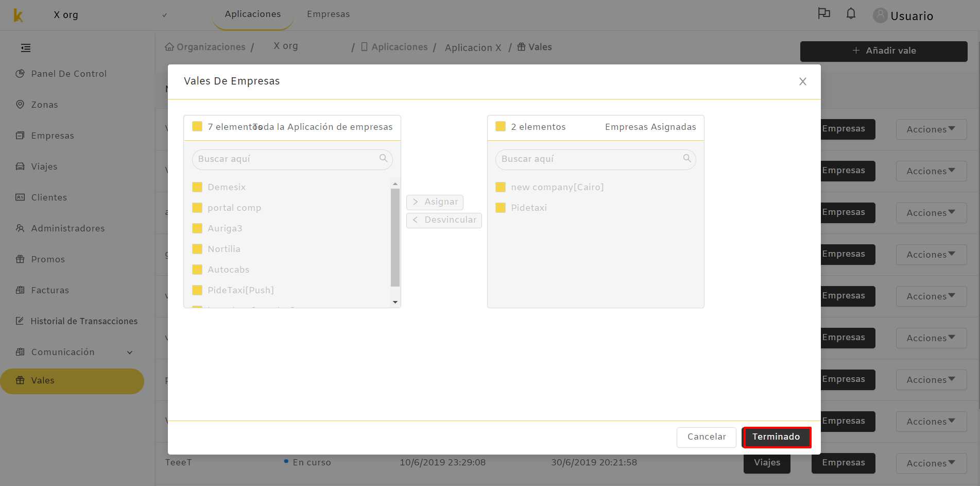The width and height of the screenshot is (980, 486).
Task: Click the Cancelar button
Action: coord(706,437)
